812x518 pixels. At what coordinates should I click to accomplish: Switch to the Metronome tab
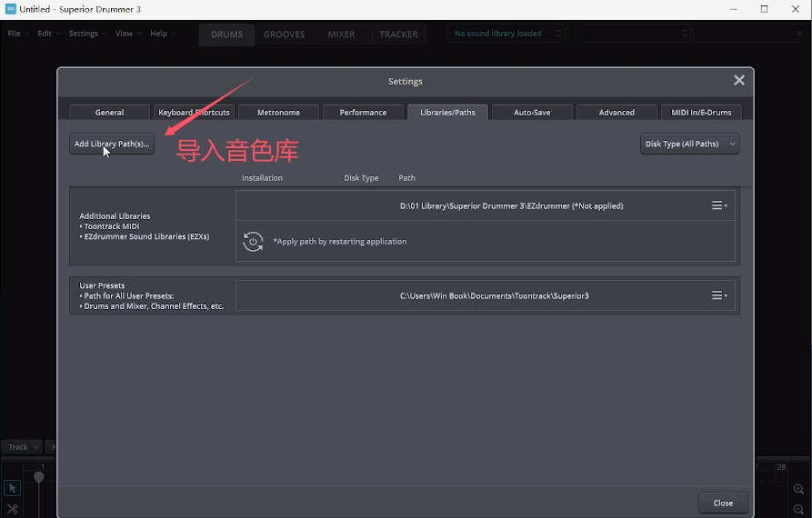(278, 113)
